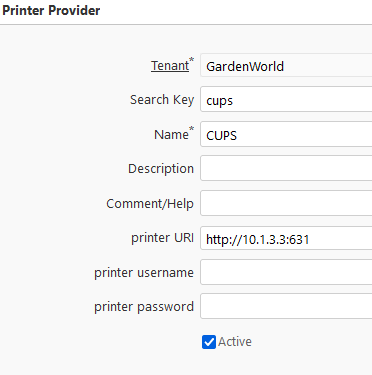Viewport: 372px width, 375px height.
Task: Open the underlined Tenant label link
Action: coord(170,66)
